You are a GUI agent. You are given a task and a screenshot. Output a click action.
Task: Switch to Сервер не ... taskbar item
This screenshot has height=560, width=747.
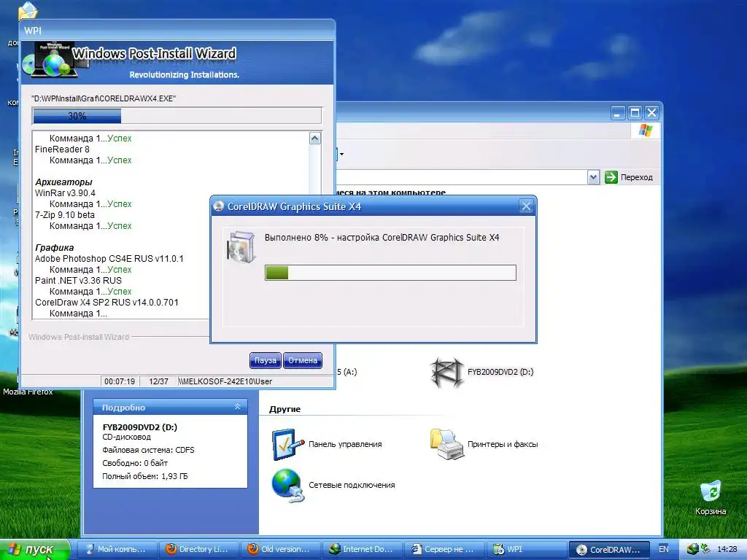[x=443, y=549]
